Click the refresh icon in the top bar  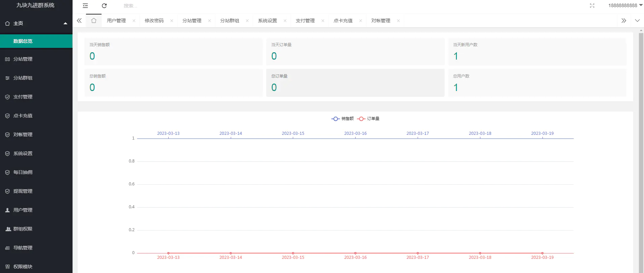pyautogui.click(x=104, y=6)
